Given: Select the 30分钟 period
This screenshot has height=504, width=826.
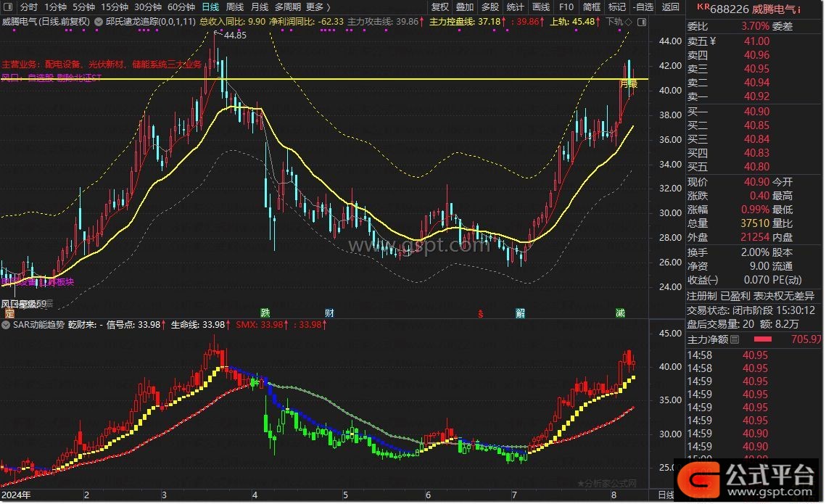Looking at the screenshot, I should pyautogui.click(x=147, y=7).
